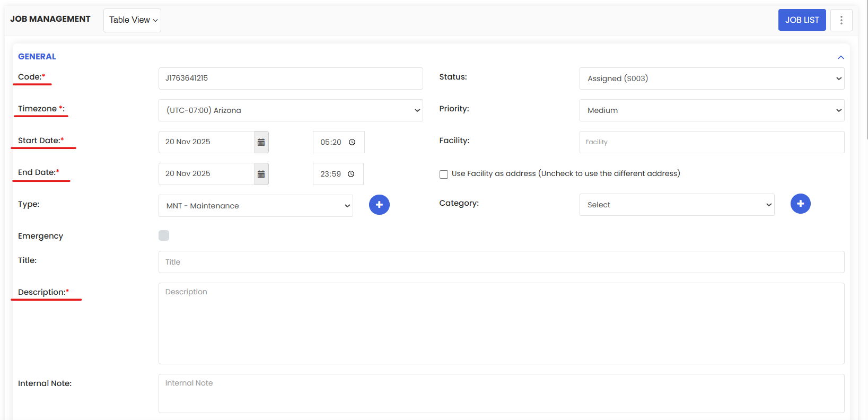This screenshot has width=868, height=420.
Task: Click the Start Date text field
Action: click(206, 142)
